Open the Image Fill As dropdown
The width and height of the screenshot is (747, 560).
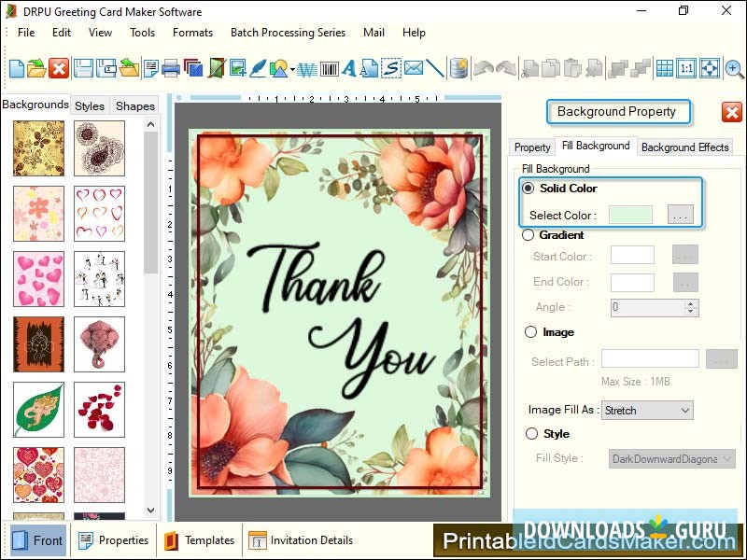pos(647,411)
